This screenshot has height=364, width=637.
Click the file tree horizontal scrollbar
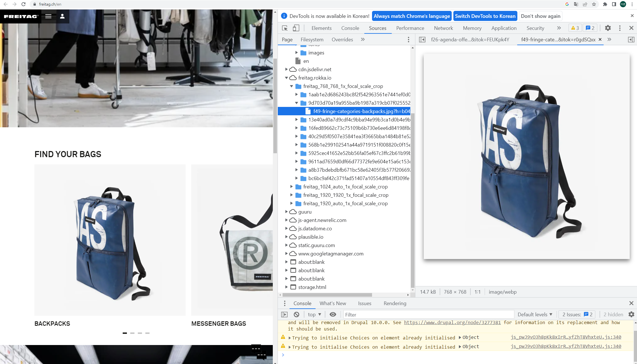pos(327,295)
